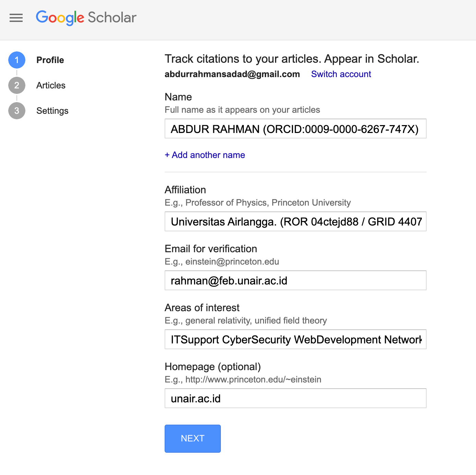Select the Homepage text box
The height and width of the screenshot is (475, 476).
[295, 399]
